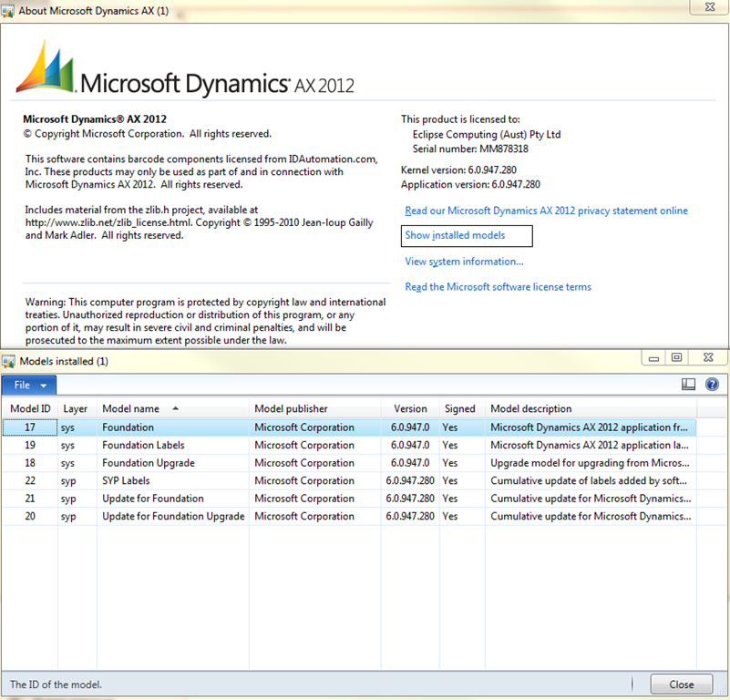
Task: Open the File dropdown menu
Action: [29, 386]
